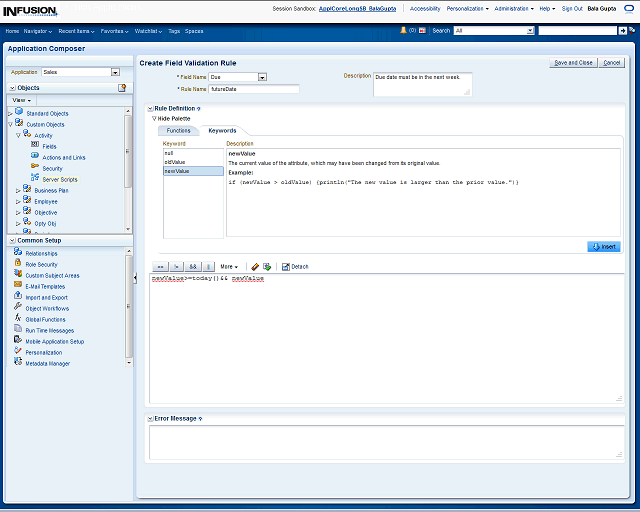Click the eraser icon in the script toolbar

click(x=255, y=267)
